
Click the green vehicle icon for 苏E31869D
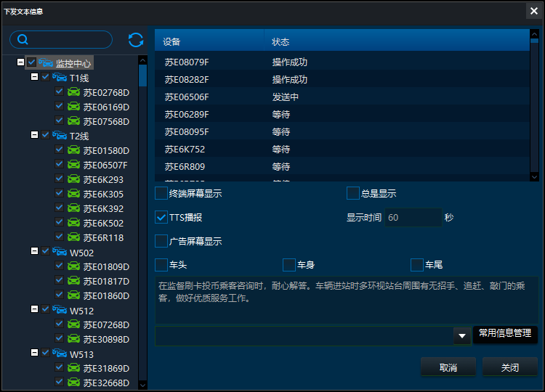coord(73,368)
